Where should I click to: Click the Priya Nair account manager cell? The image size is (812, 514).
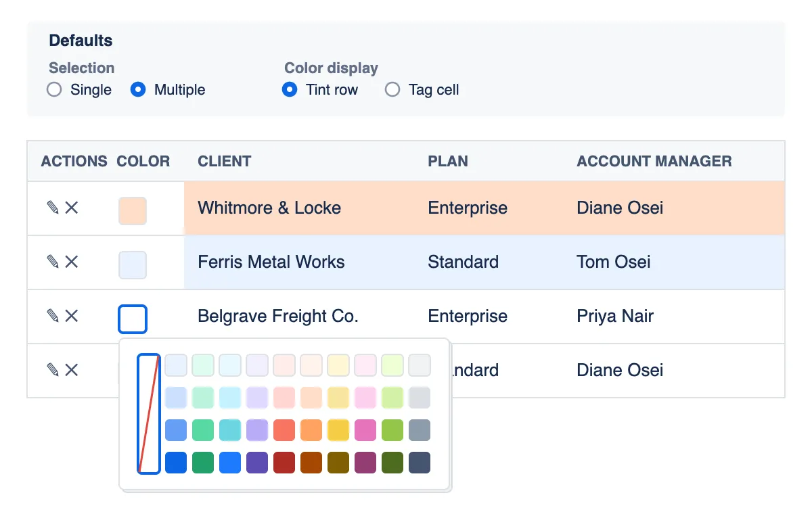tap(674, 316)
